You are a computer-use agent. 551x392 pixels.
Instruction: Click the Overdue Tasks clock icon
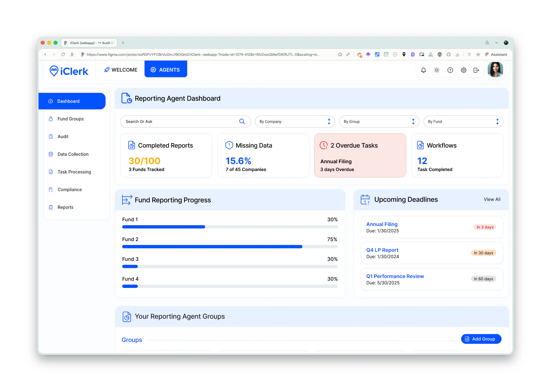click(324, 145)
